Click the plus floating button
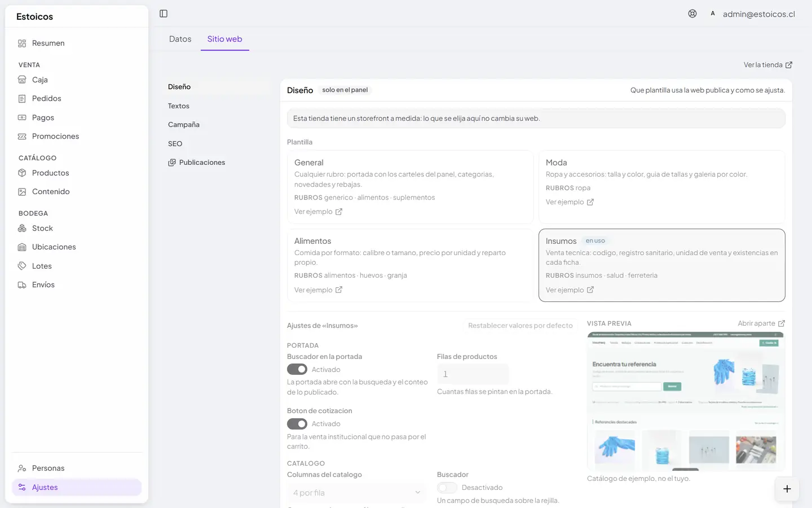This screenshot has width=812, height=508. pos(787,489)
